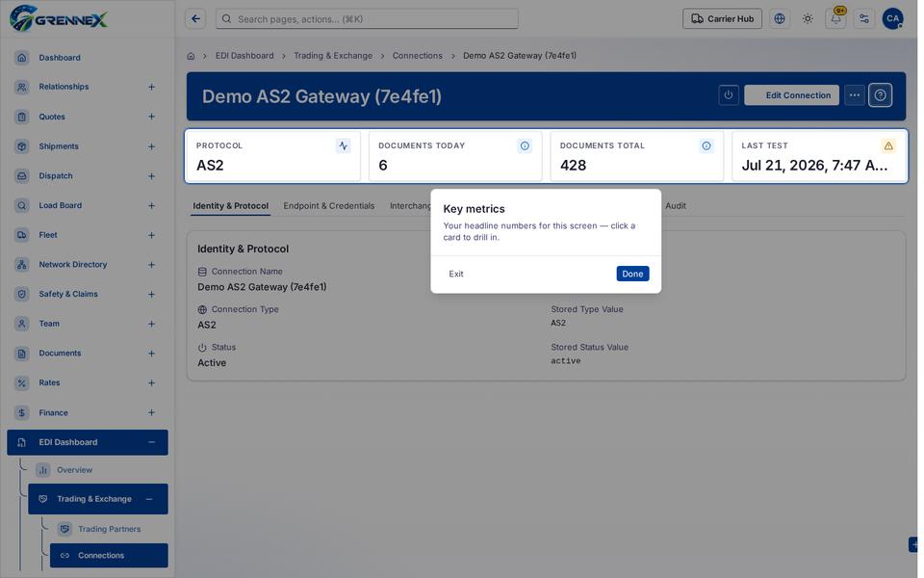The image size is (924, 578).
Task: Expand the Shipments menu
Action: tap(151, 146)
